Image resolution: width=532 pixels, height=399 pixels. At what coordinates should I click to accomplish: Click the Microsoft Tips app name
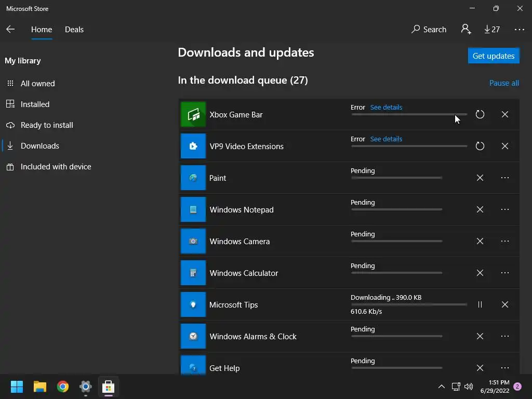coord(233,304)
